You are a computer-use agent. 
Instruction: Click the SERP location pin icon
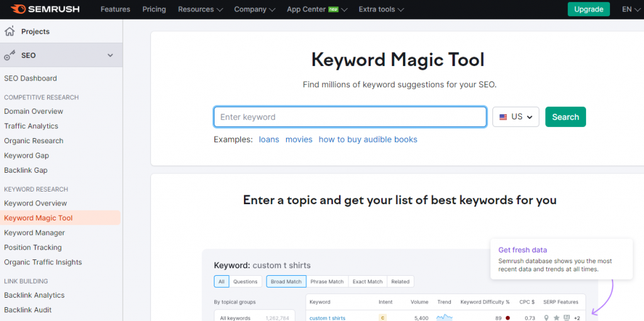click(x=547, y=318)
